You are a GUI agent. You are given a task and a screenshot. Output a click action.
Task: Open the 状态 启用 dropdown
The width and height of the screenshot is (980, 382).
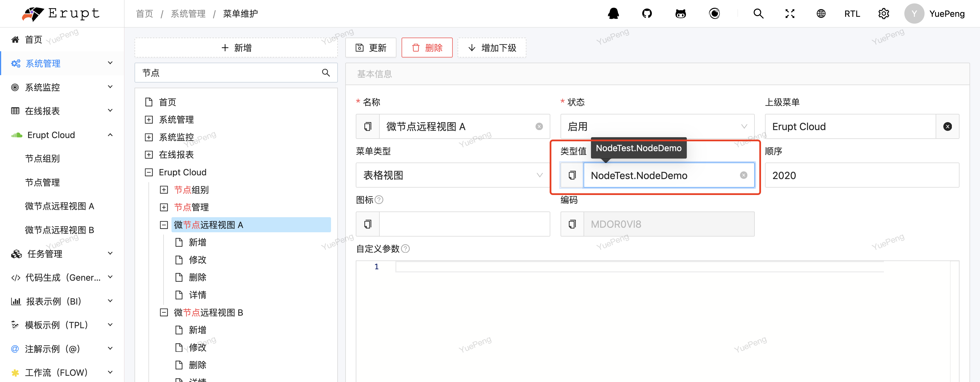point(657,126)
